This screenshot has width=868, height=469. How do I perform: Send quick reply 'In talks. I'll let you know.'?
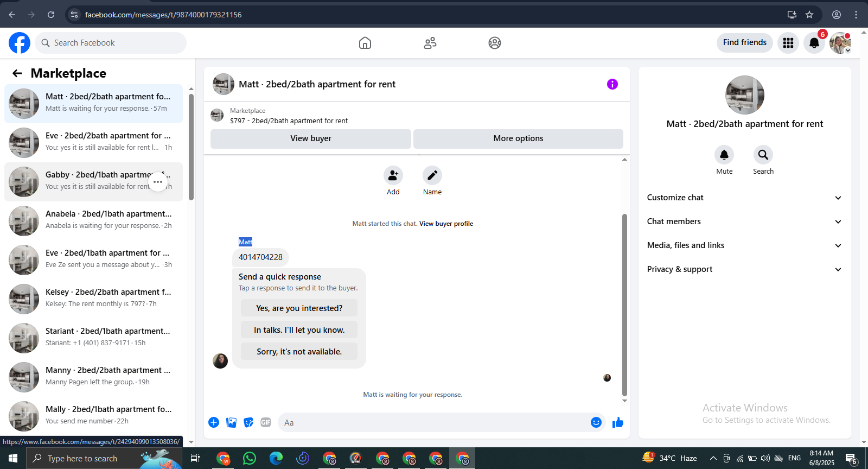tap(299, 330)
